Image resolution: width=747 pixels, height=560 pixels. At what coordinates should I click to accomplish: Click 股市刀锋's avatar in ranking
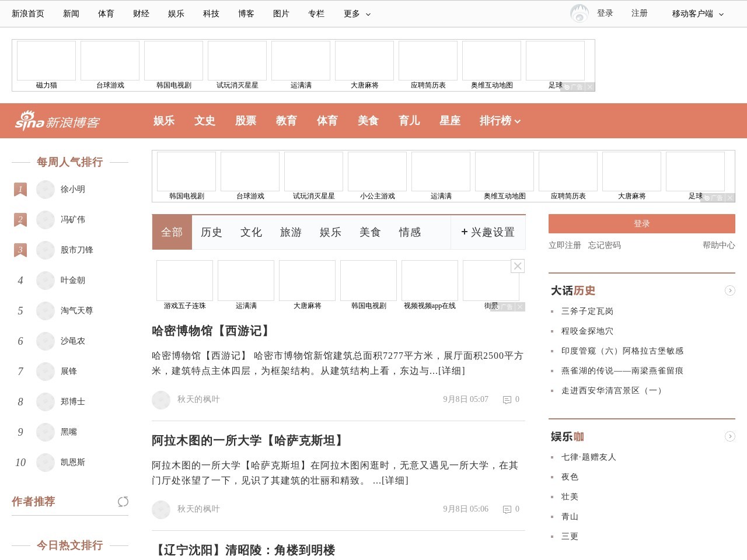coord(46,250)
